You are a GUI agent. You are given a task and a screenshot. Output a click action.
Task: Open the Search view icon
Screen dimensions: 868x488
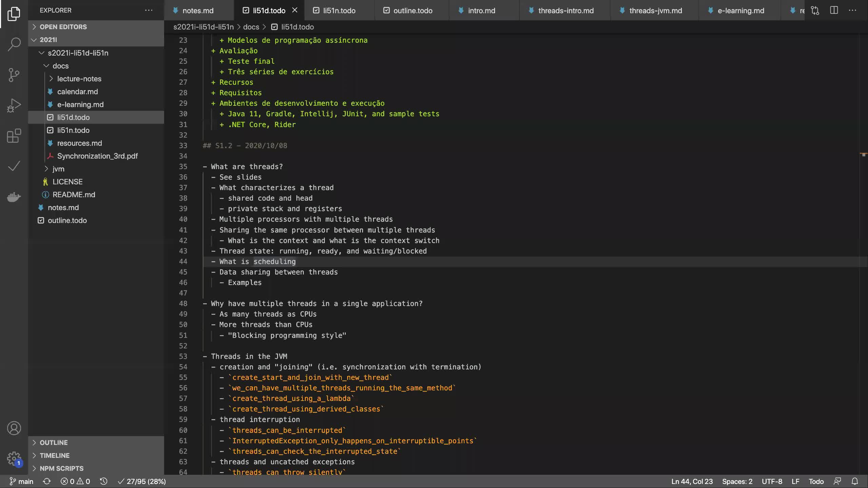(14, 44)
